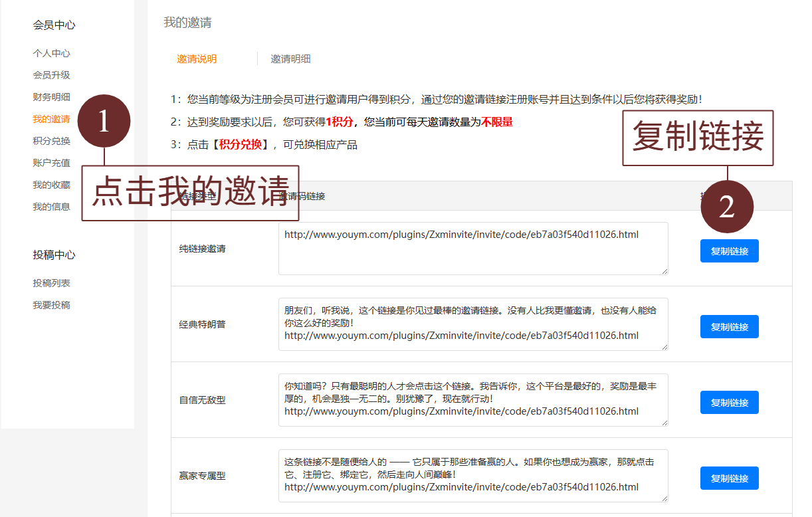This screenshot has width=812, height=517.
Task: Copy link for 纯链接邀请 row
Action: pyautogui.click(x=730, y=251)
